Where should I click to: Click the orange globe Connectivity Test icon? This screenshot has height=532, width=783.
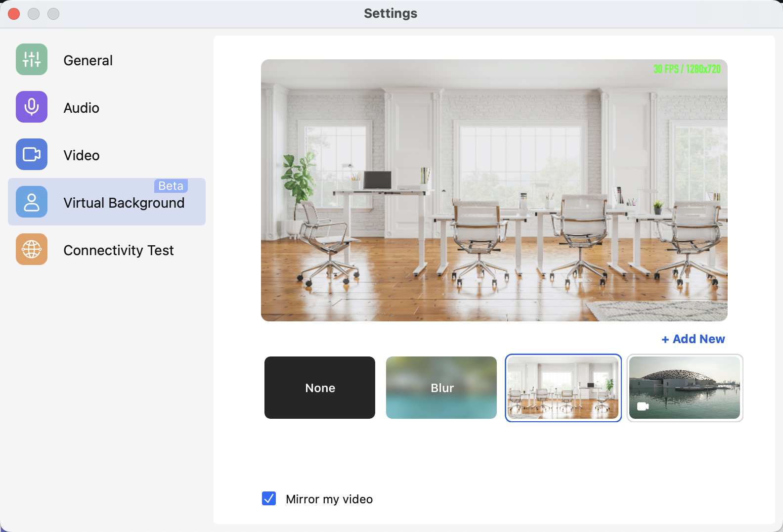[32, 249]
